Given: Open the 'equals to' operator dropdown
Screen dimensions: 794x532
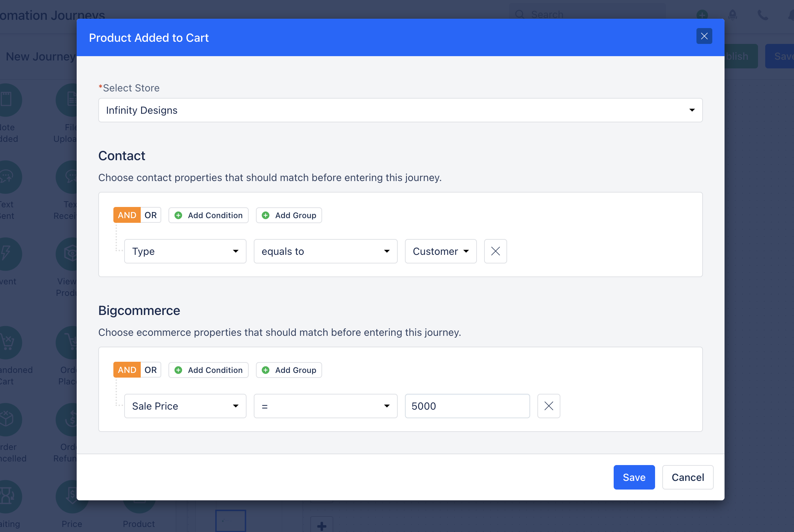Looking at the screenshot, I should click(325, 251).
